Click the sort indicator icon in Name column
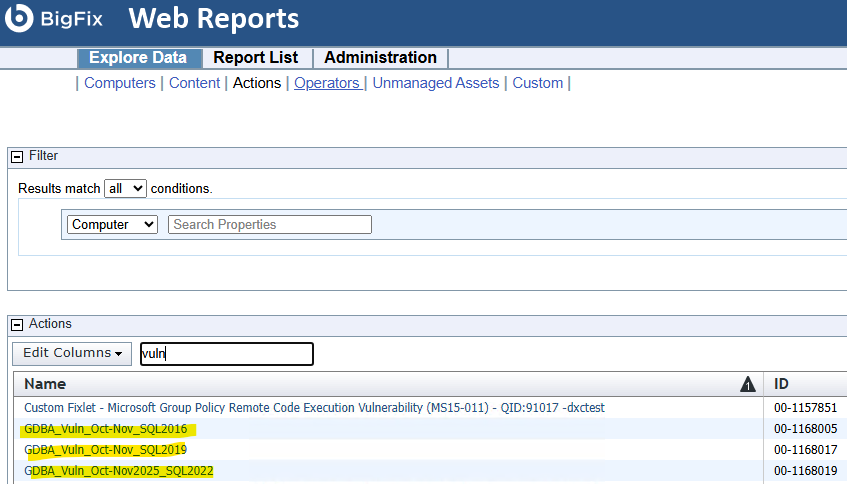The height and width of the screenshot is (484, 847). coord(747,384)
